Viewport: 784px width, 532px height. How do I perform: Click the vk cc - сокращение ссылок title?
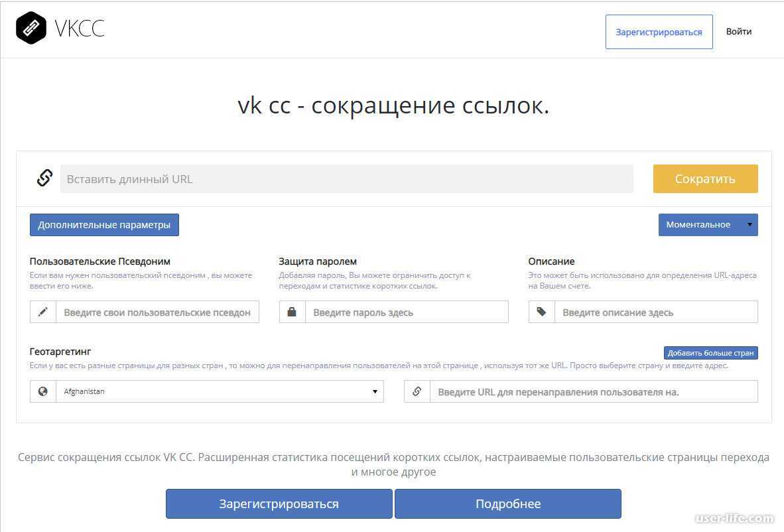coord(393,105)
